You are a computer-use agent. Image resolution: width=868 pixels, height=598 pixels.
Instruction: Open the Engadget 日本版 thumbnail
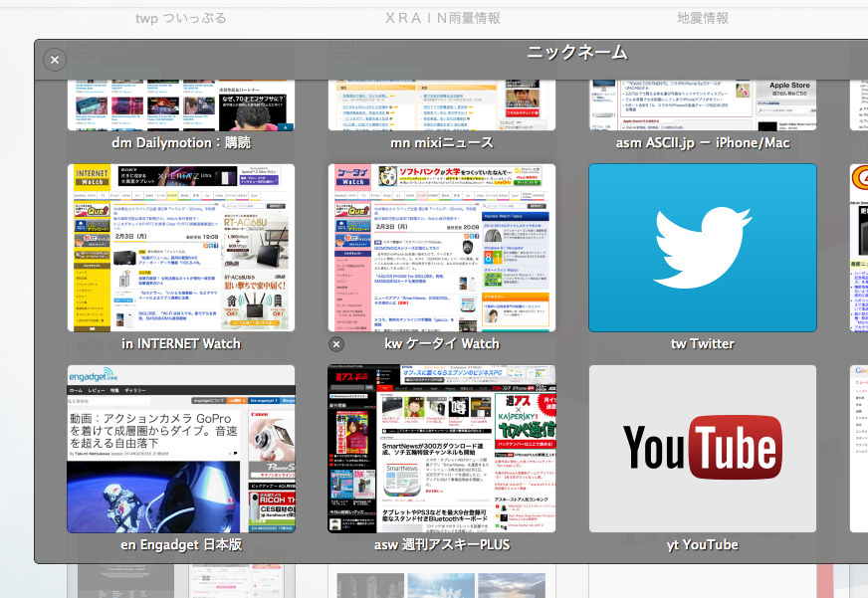pyautogui.click(x=181, y=449)
